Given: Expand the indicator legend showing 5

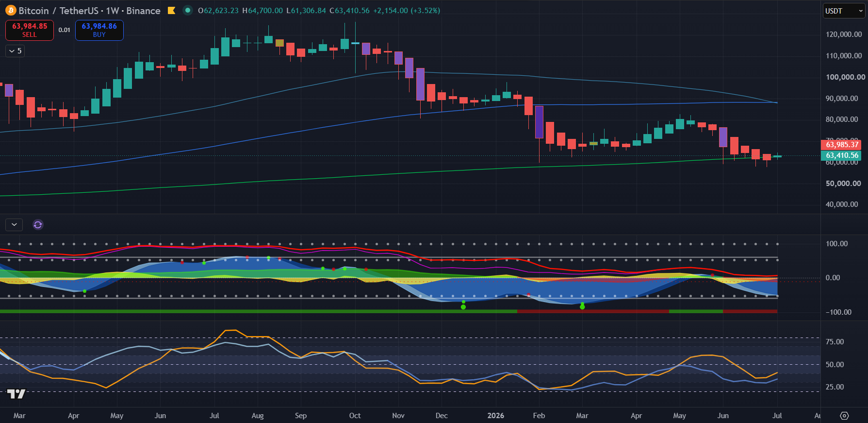Looking at the screenshot, I should (15, 51).
